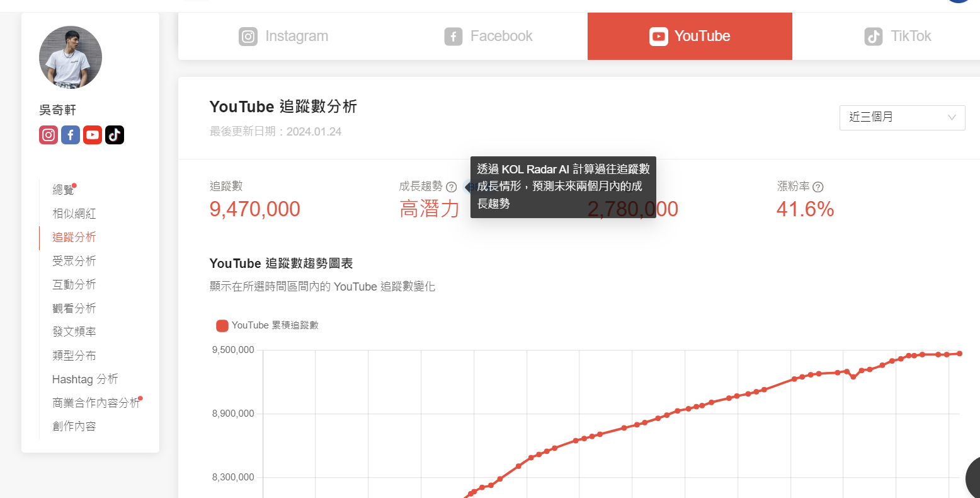Select the TikTok platform tab
This screenshot has height=498, width=980.
point(897,37)
